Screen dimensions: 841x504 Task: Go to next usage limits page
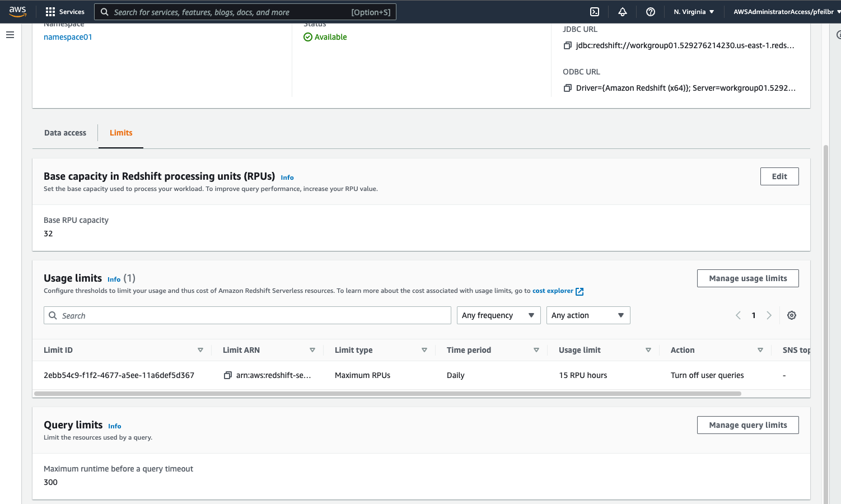[769, 315]
